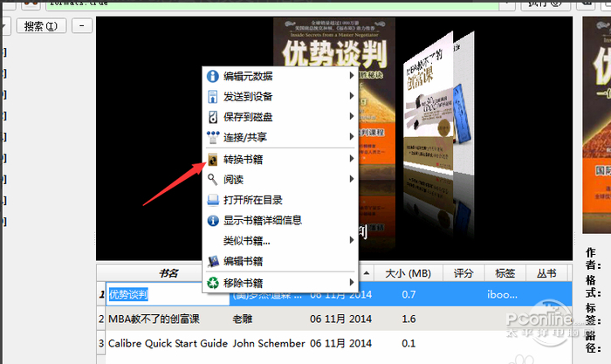The height and width of the screenshot is (364, 611).
Task: Click the Edit metadata info icon
Action: pos(212,76)
